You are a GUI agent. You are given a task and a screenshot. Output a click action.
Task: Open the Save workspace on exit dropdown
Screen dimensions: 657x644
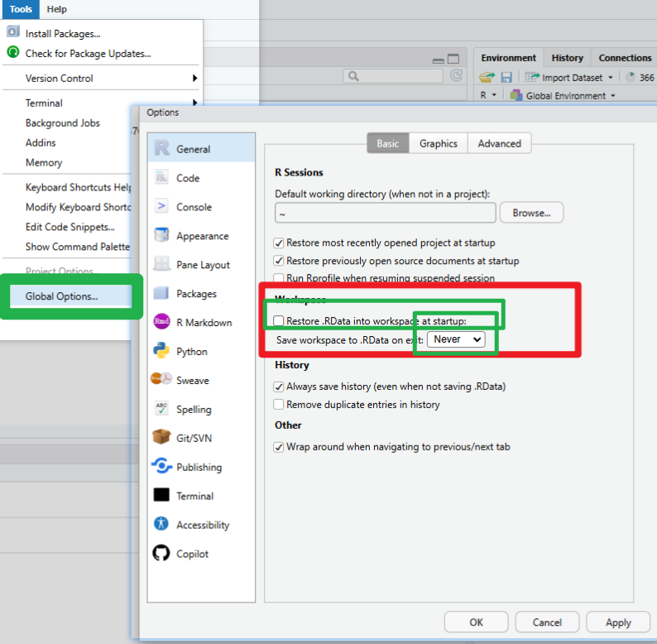(456, 339)
